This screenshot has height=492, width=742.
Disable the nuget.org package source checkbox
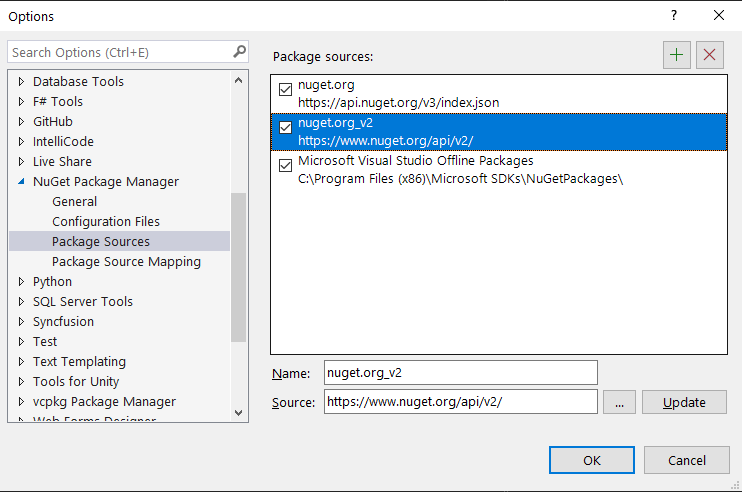tap(286, 90)
